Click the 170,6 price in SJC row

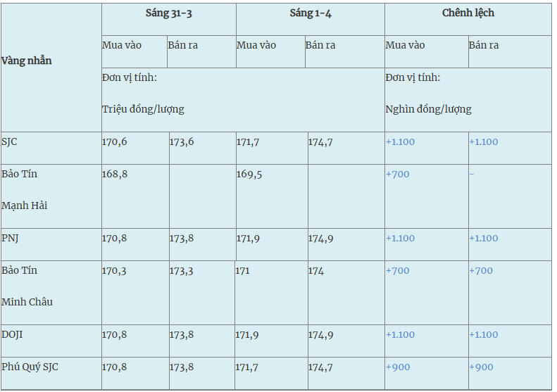115,142
